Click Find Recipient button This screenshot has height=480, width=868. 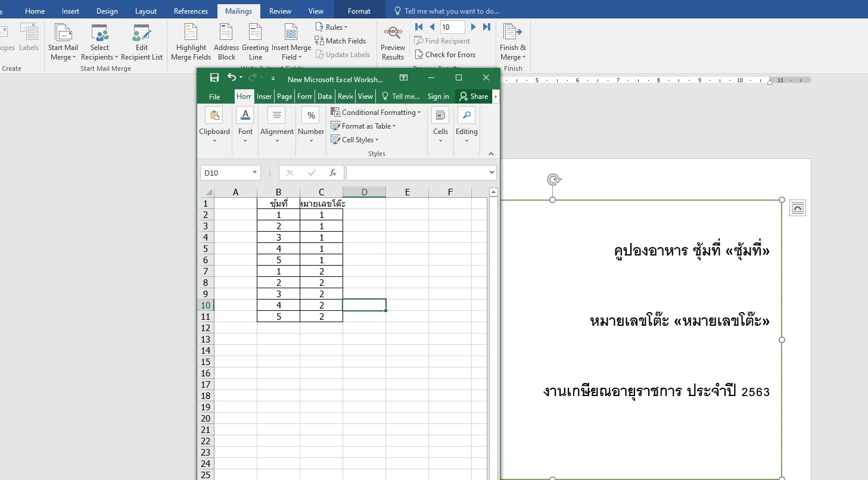tap(442, 40)
